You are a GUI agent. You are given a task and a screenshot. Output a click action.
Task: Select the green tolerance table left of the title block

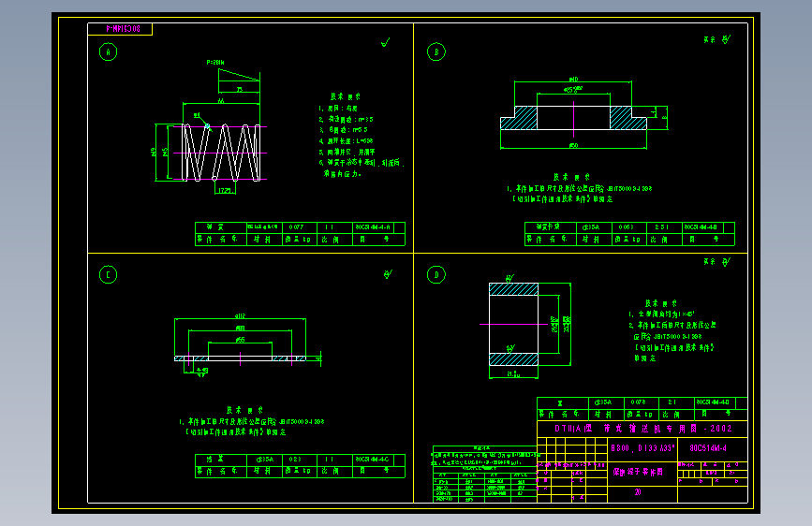(x=485, y=475)
